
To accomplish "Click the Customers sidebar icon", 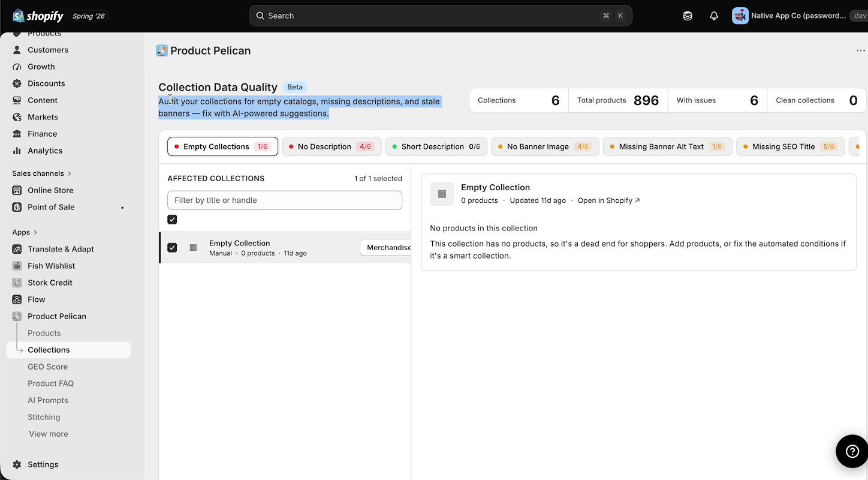I will pos(17,50).
